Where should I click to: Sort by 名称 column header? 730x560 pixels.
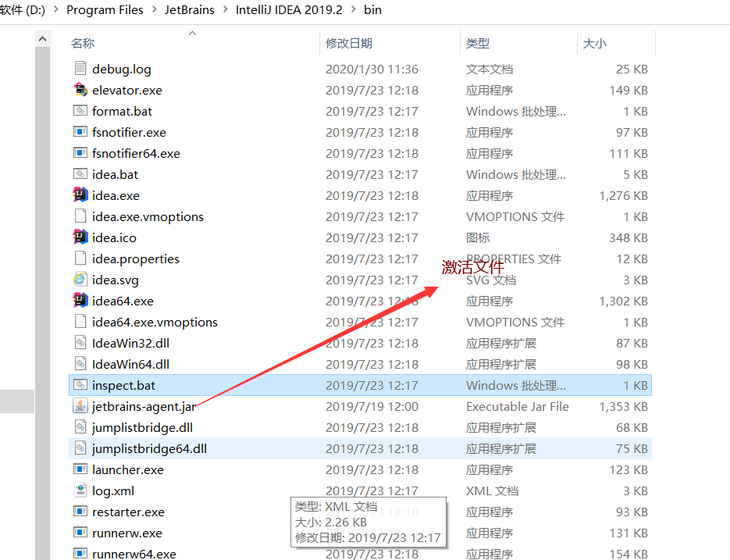coord(83,43)
